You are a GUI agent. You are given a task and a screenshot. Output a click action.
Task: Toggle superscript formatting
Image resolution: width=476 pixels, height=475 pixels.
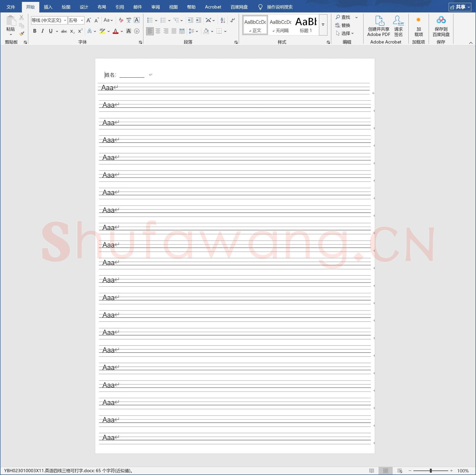pyautogui.click(x=80, y=31)
